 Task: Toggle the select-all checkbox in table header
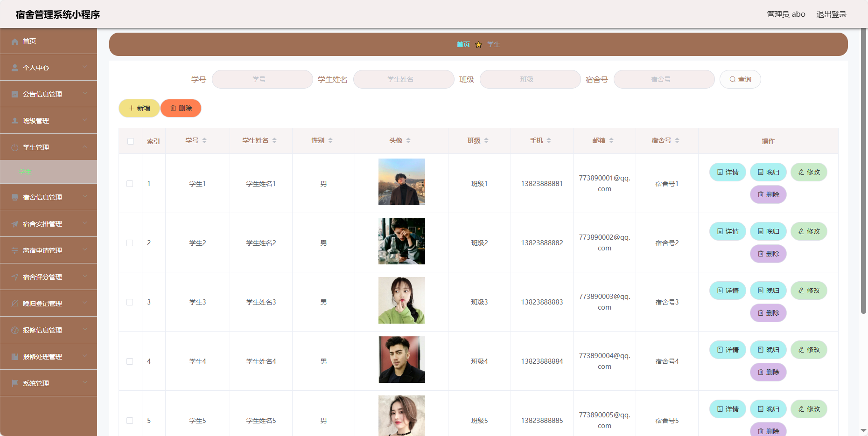pyautogui.click(x=131, y=141)
